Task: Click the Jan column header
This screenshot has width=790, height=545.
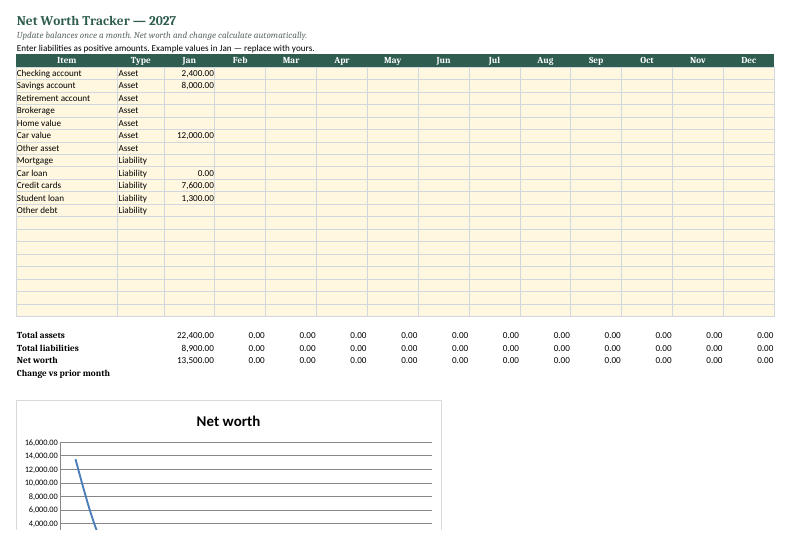Action: pos(189,60)
